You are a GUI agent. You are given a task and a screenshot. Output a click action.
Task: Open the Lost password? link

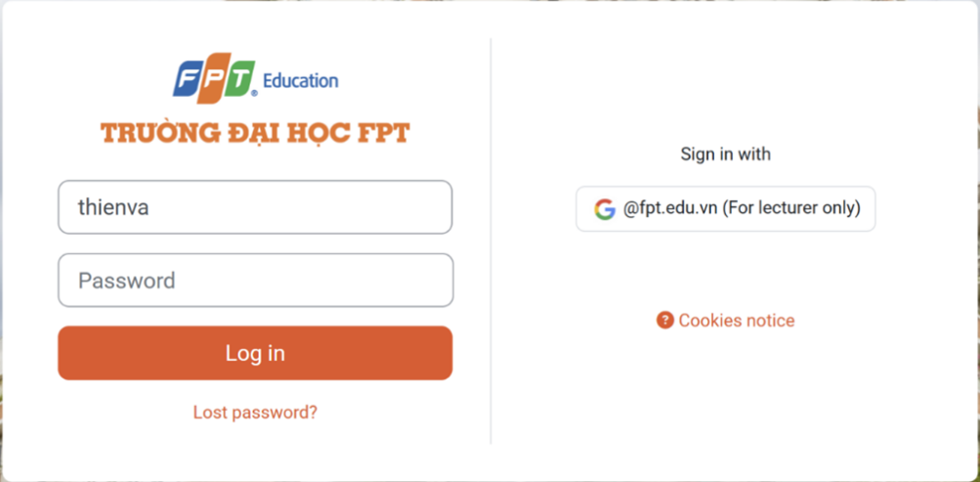255,413
